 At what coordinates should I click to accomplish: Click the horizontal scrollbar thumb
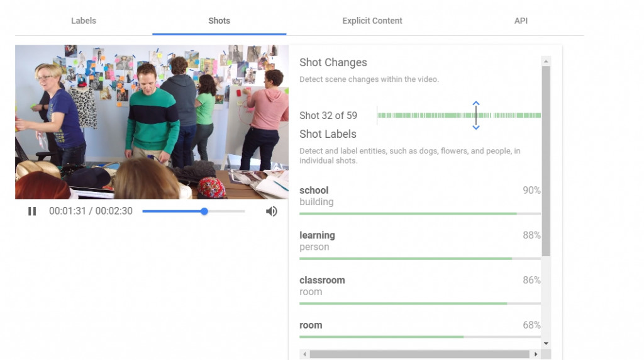point(419,354)
